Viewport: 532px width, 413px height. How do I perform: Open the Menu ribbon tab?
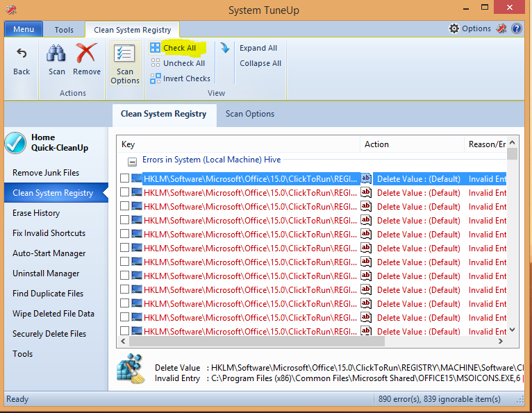(24, 29)
